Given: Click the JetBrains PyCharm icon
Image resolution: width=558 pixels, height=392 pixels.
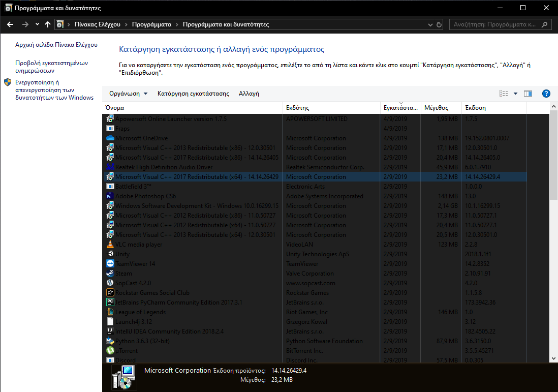Looking at the screenshot, I should 110,302.
